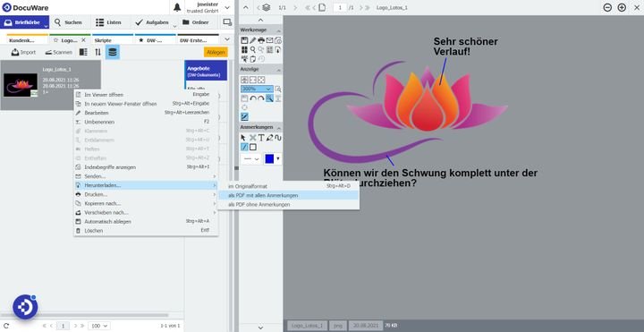Viewport: 644px width, 332px height.
Task: Select the text annotation tool
Action: click(261, 138)
